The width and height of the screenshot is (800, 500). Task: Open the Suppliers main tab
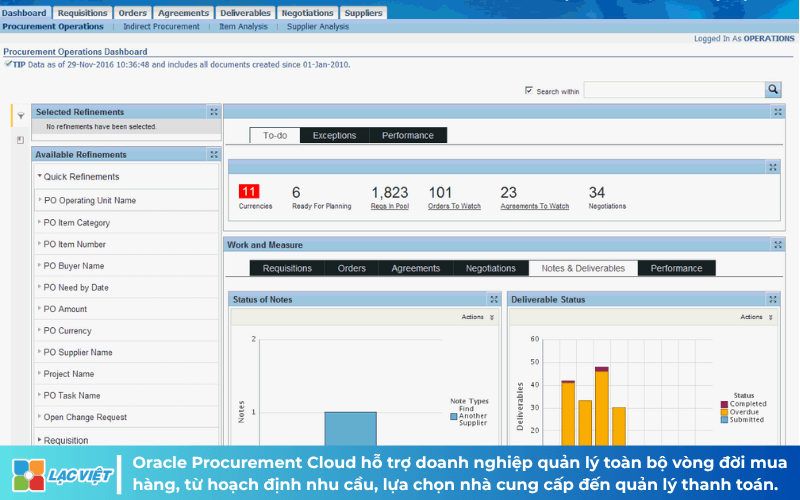tap(363, 13)
